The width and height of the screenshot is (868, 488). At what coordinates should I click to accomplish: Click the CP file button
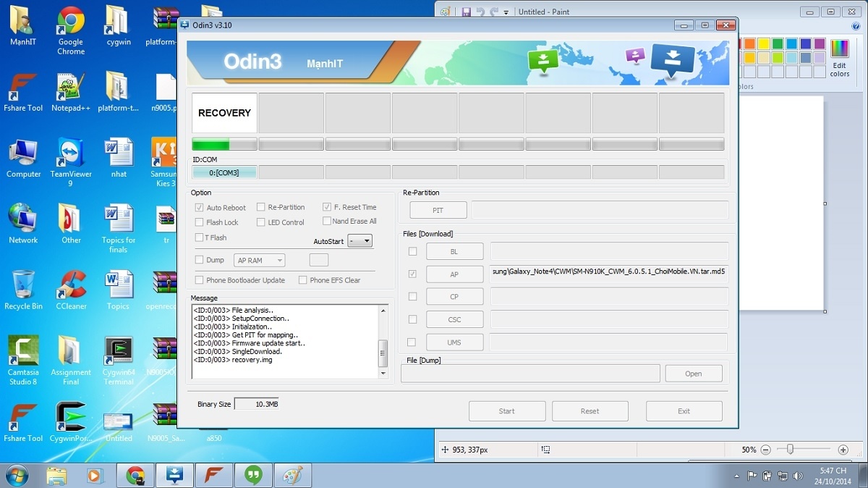coord(454,297)
